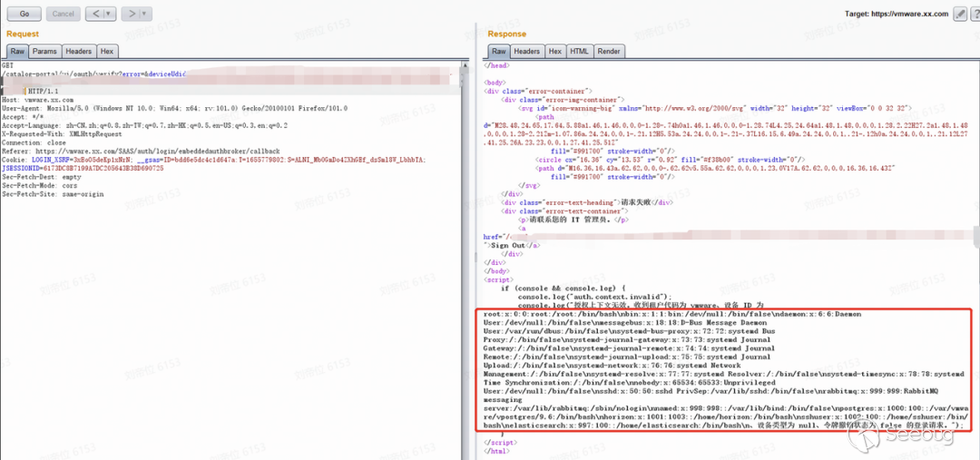Viewport: 980px width, 460px height.
Task: Open the back-history dropdown arrow beside '<'
Action: 108,13
